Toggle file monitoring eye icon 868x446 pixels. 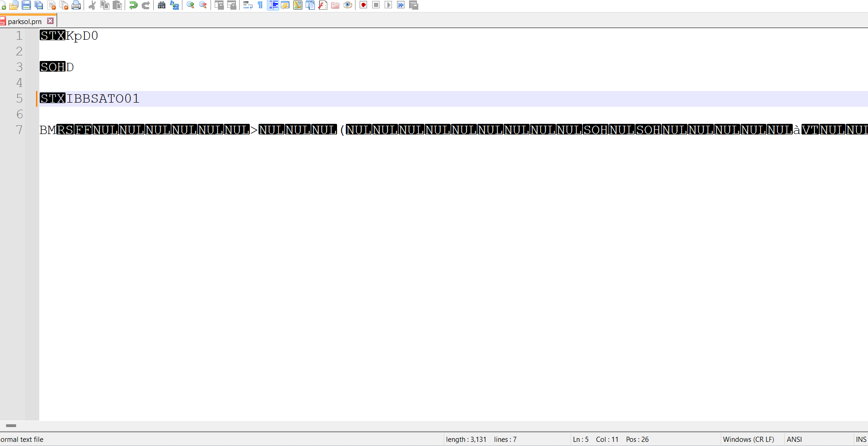(348, 5)
